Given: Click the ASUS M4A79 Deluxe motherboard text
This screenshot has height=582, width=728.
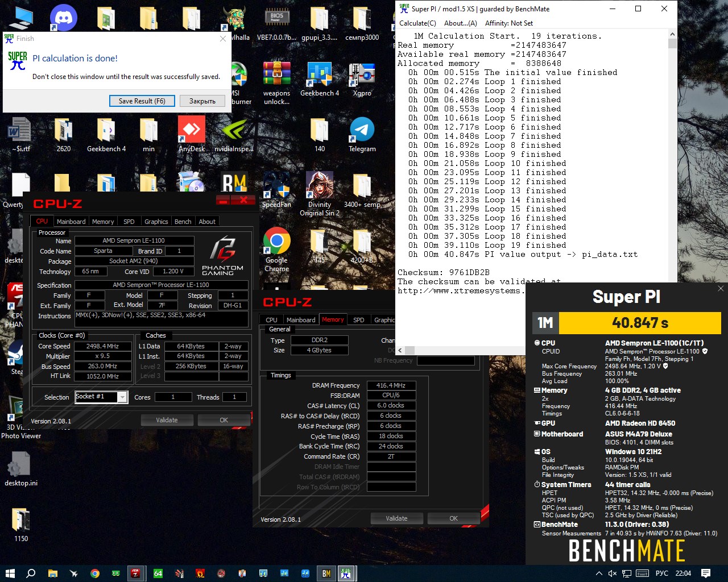Looking at the screenshot, I should (639, 434).
